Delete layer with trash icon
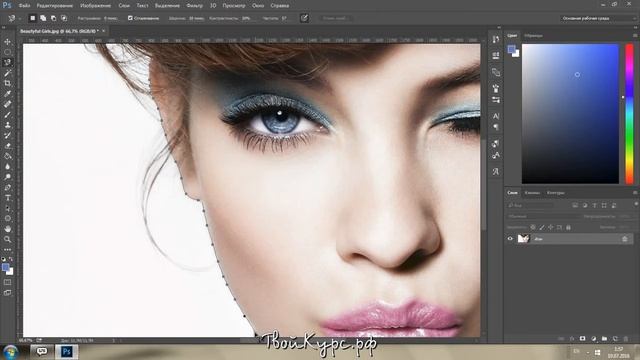Screen dimensions: 640x360 point(626,339)
